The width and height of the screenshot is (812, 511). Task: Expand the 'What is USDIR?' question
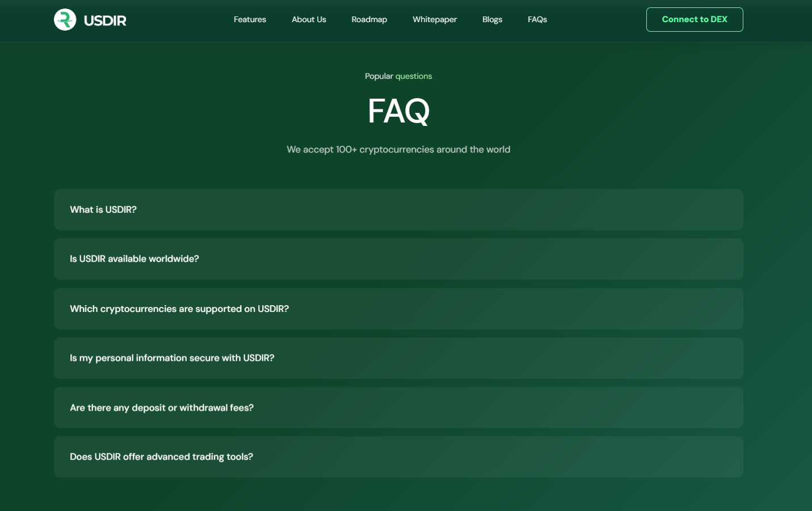398,209
